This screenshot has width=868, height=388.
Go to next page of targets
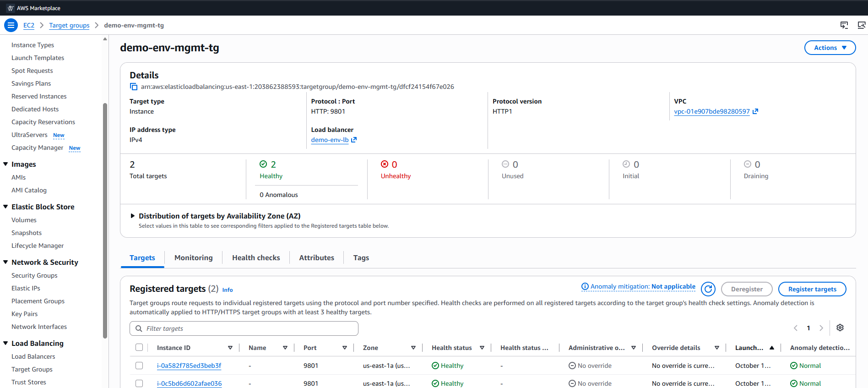click(x=821, y=328)
